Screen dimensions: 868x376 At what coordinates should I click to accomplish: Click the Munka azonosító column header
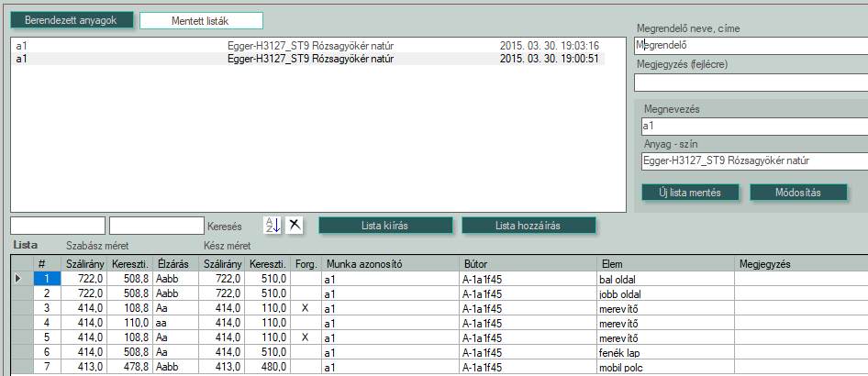point(390,263)
